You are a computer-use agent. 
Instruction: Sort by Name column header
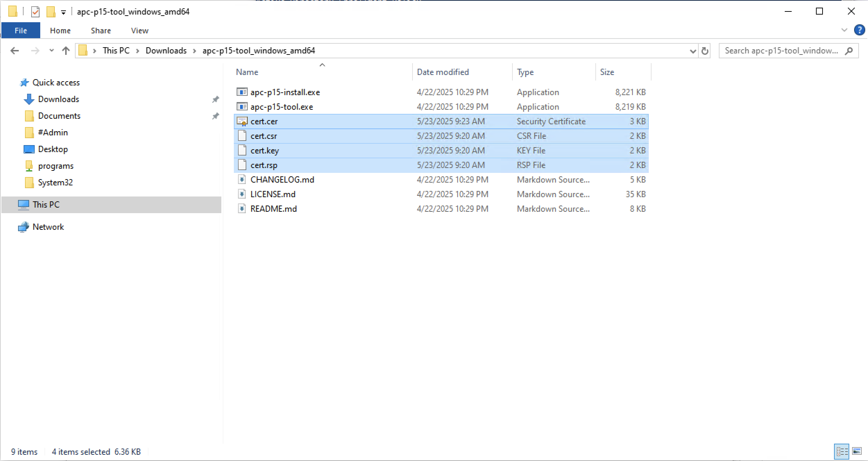point(323,72)
